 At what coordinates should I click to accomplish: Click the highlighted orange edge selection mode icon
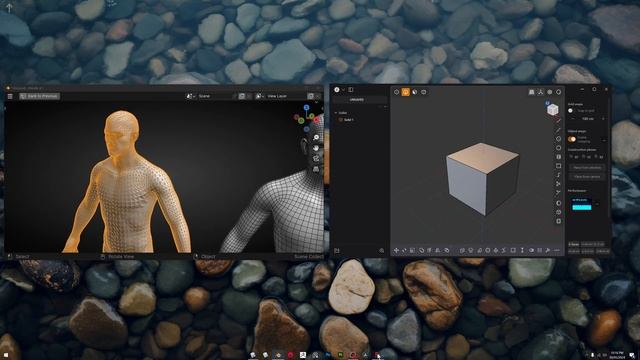click(x=405, y=92)
